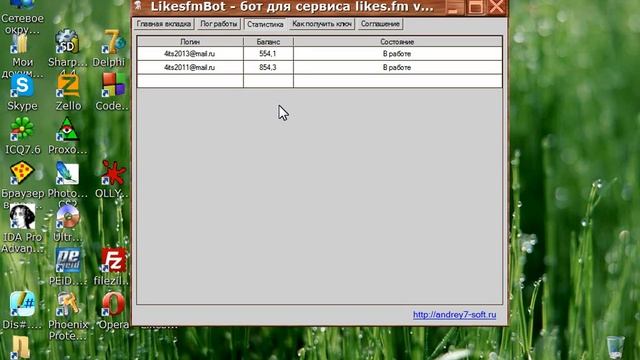
Task: Switch to the Соглашение tab
Action: 380,24
